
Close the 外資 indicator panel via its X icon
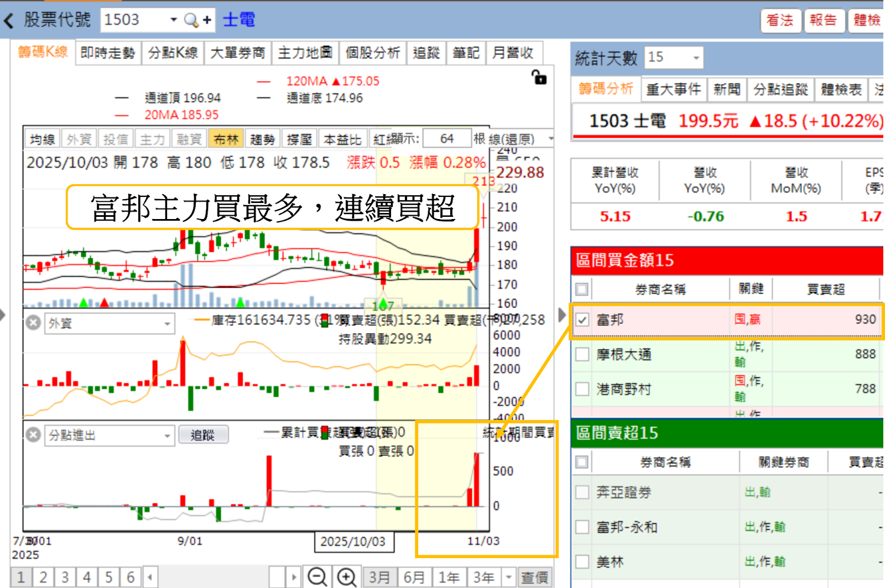(33, 324)
